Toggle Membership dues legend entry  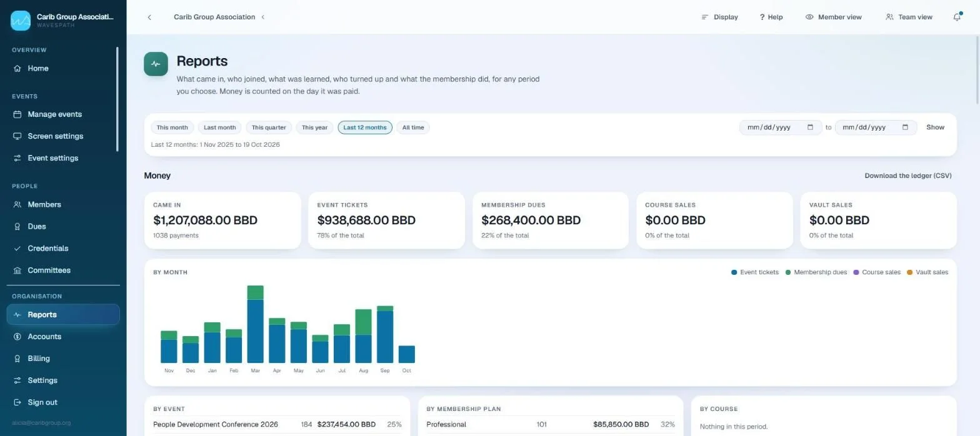coord(816,272)
